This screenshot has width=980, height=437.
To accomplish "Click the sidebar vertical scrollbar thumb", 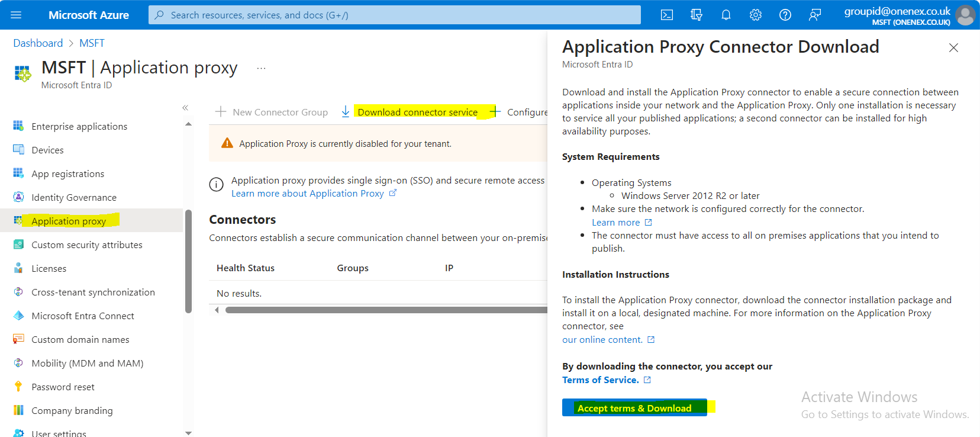I will point(188,261).
